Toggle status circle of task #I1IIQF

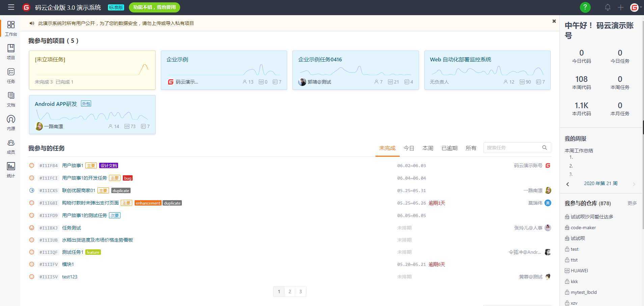coord(32,252)
